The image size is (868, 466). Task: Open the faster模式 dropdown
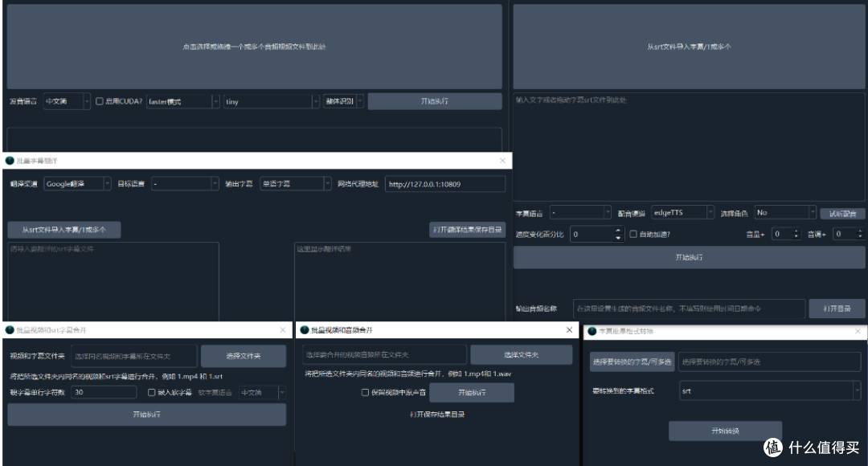[183, 101]
